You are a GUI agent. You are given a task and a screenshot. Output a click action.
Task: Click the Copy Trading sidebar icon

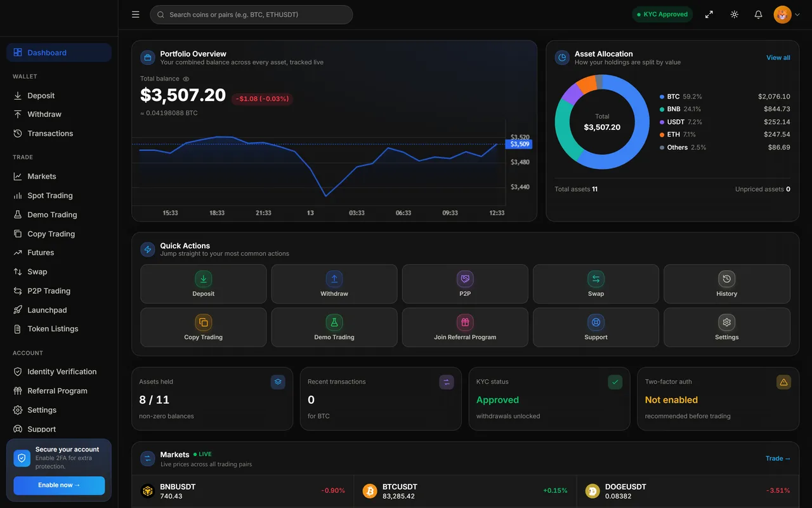(18, 234)
